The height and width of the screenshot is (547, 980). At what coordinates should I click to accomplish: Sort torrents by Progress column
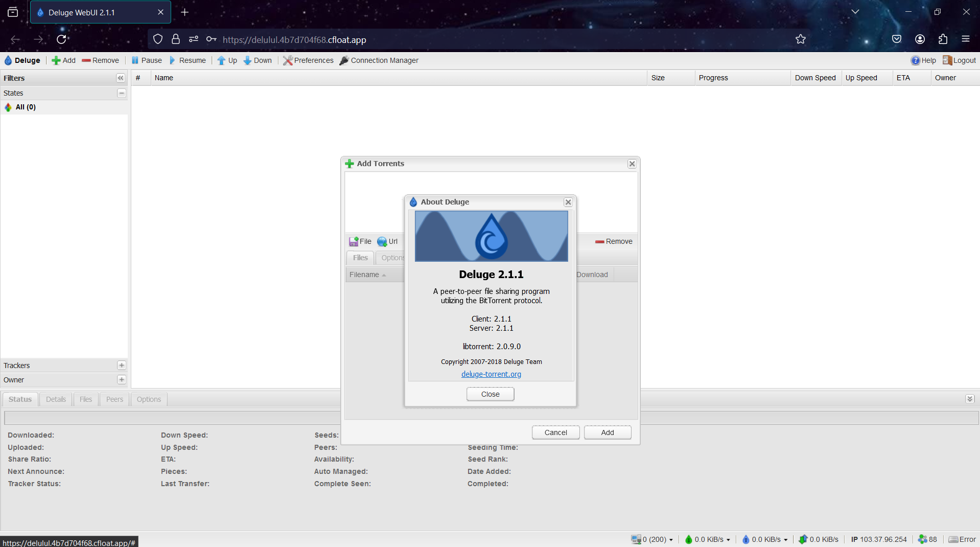[742, 78]
